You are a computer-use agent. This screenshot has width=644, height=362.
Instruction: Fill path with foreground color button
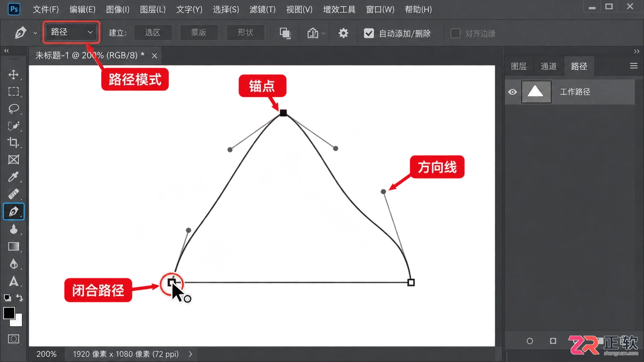pos(530,341)
